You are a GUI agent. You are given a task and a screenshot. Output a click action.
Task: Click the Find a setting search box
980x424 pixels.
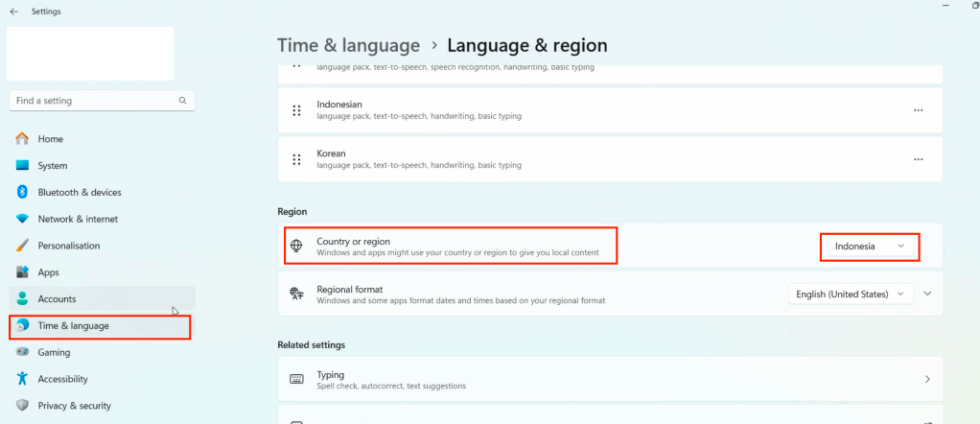94,101
